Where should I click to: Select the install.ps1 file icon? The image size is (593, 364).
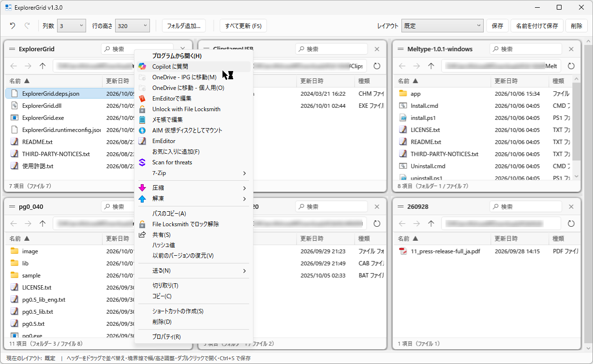[403, 117]
